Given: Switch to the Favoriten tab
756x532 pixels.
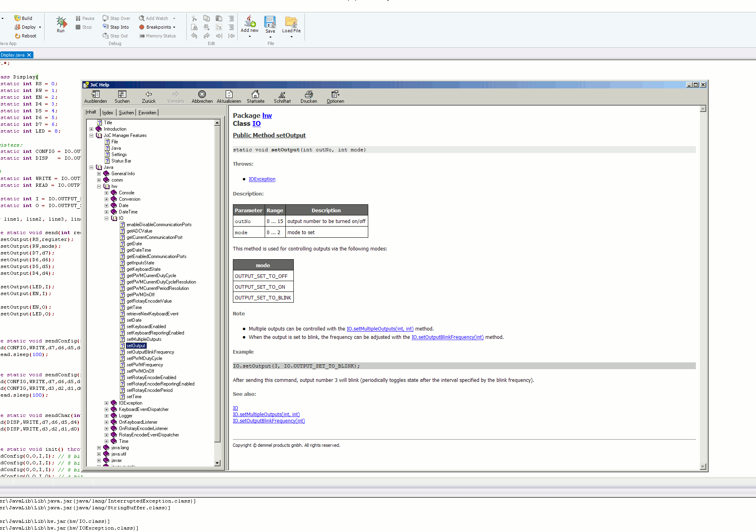Looking at the screenshot, I should (x=147, y=113).
